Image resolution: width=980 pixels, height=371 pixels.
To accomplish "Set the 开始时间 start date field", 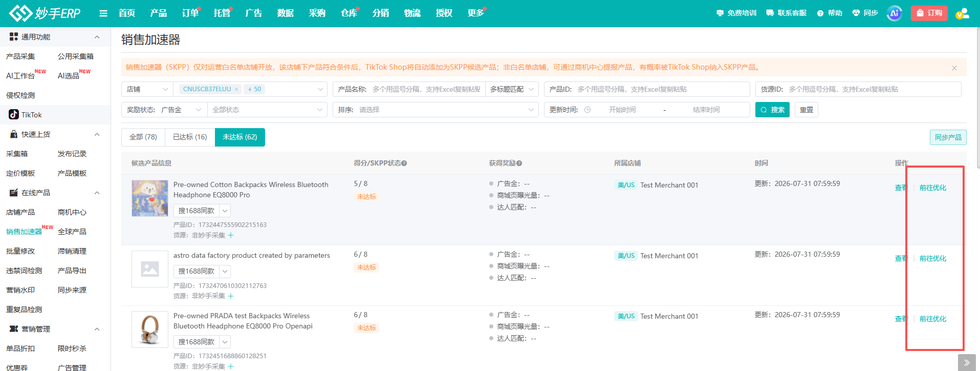I will (622, 110).
